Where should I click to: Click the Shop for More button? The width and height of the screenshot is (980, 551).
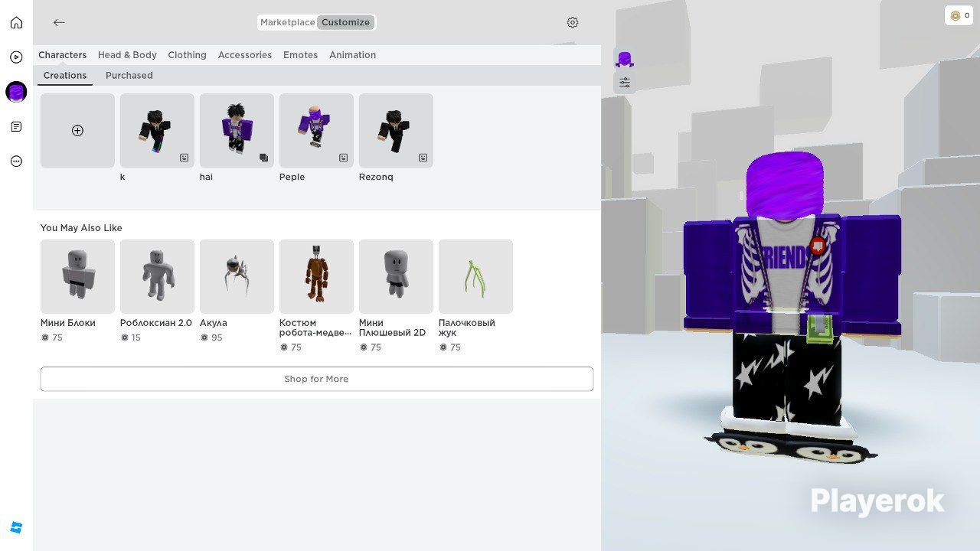[x=317, y=379]
